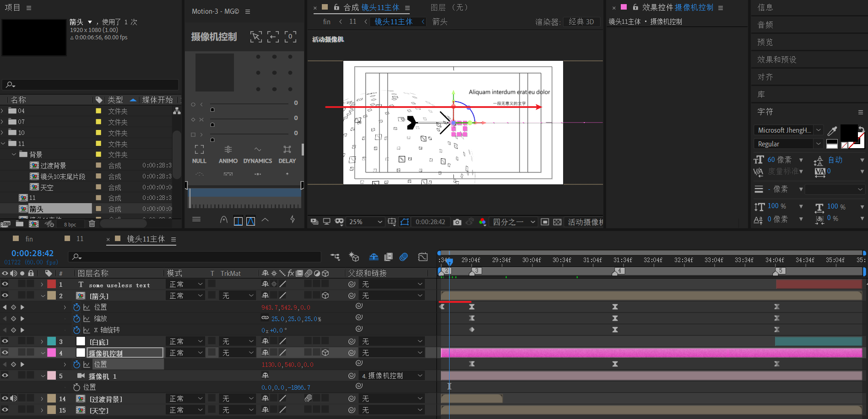Toggle stopwatch for 摄像机控制 位置
The height and width of the screenshot is (419, 868).
click(76, 365)
